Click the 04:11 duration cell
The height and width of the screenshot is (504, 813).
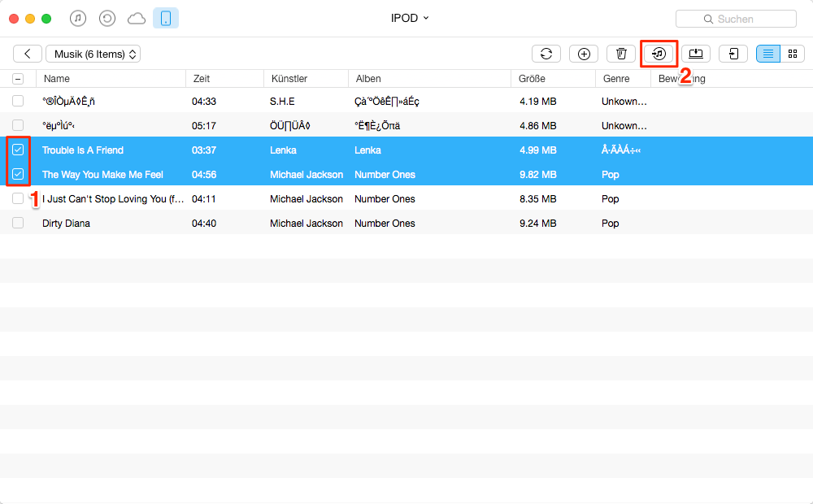coord(204,199)
